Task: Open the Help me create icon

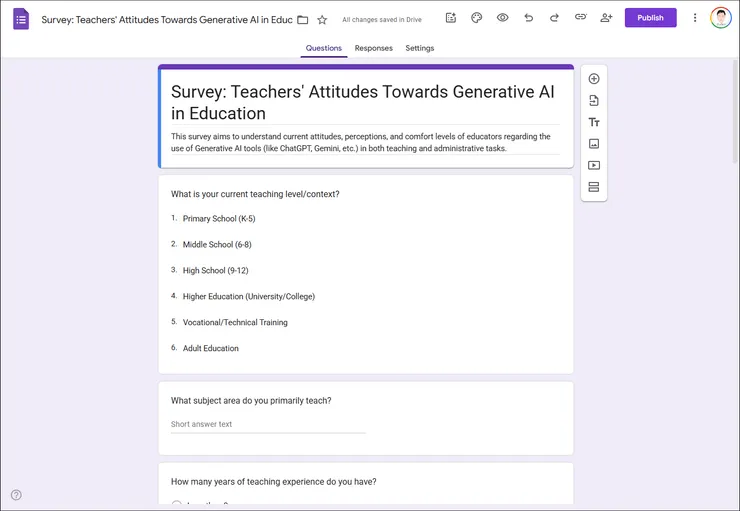Action: [x=451, y=18]
